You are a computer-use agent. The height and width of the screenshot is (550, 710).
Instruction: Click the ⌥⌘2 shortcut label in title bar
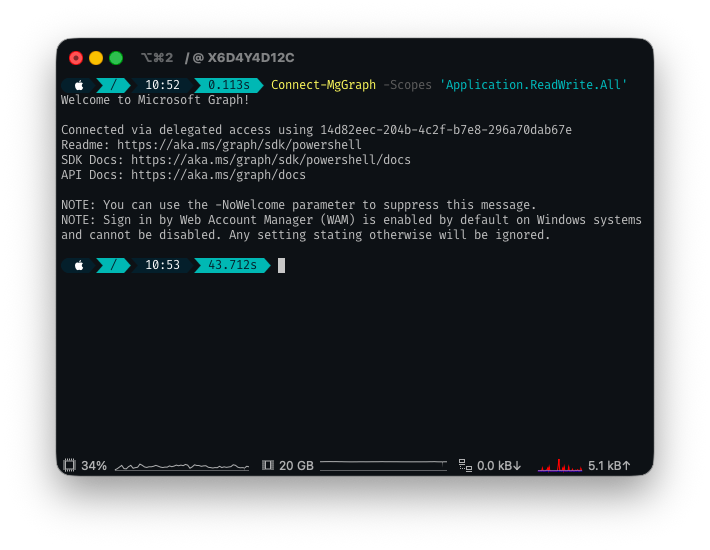point(157,58)
